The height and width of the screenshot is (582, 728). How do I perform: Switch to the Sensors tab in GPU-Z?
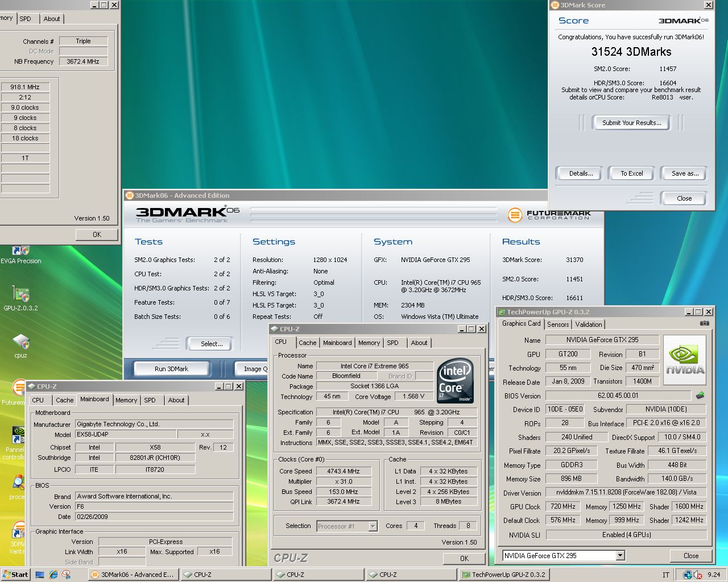pyautogui.click(x=557, y=324)
